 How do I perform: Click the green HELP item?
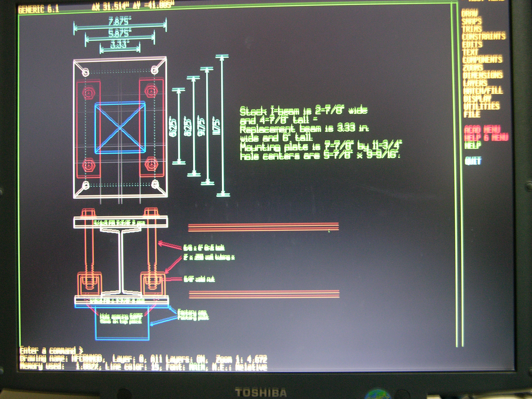pyautogui.click(x=473, y=145)
